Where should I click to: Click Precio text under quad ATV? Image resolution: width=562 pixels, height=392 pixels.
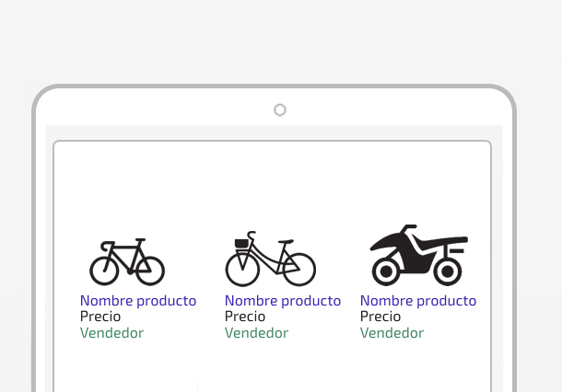point(381,317)
